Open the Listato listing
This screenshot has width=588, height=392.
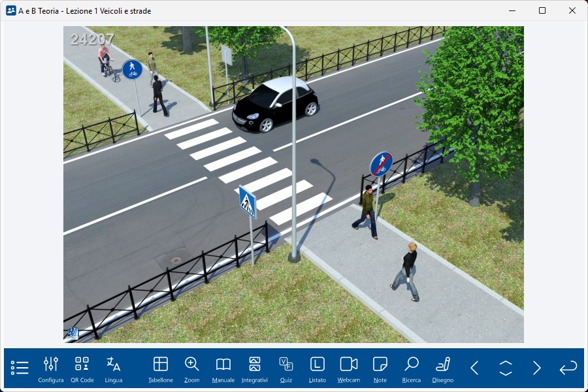coord(318,368)
